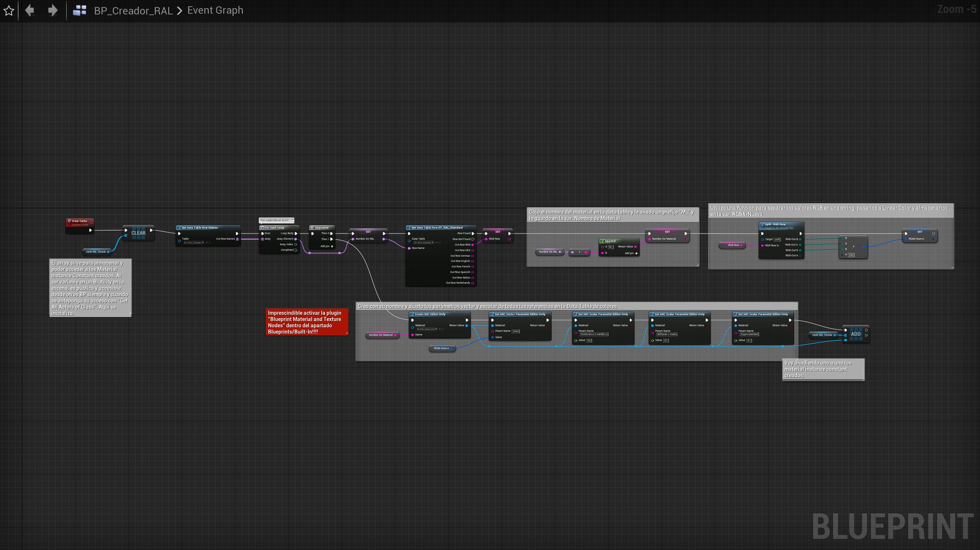Click the Out Row HEX output pin
The width and height of the screenshot is (980, 550).
pyautogui.click(x=473, y=250)
